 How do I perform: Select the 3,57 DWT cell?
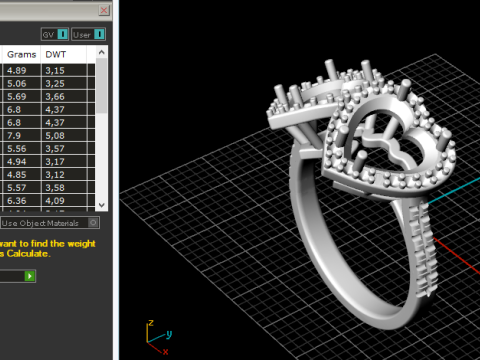pos(64,148)
